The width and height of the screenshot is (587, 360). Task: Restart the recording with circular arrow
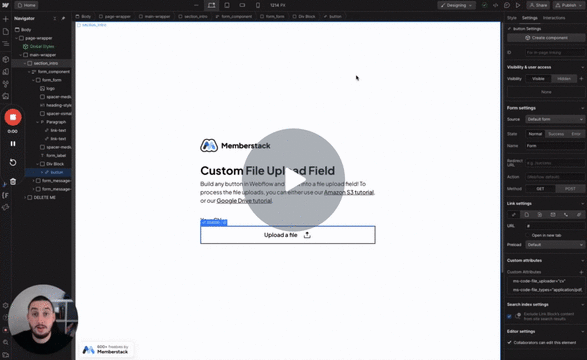[13, 162]
